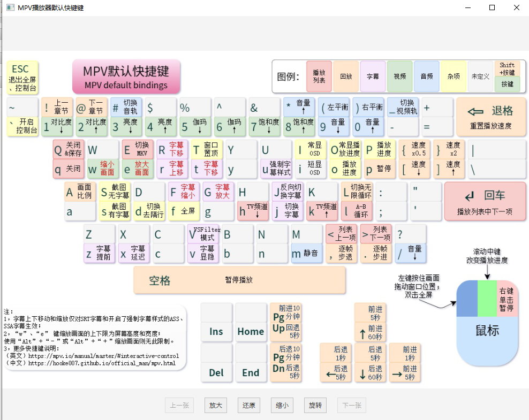Click the orange 回放 legend swatch

[x=346, y=77]
